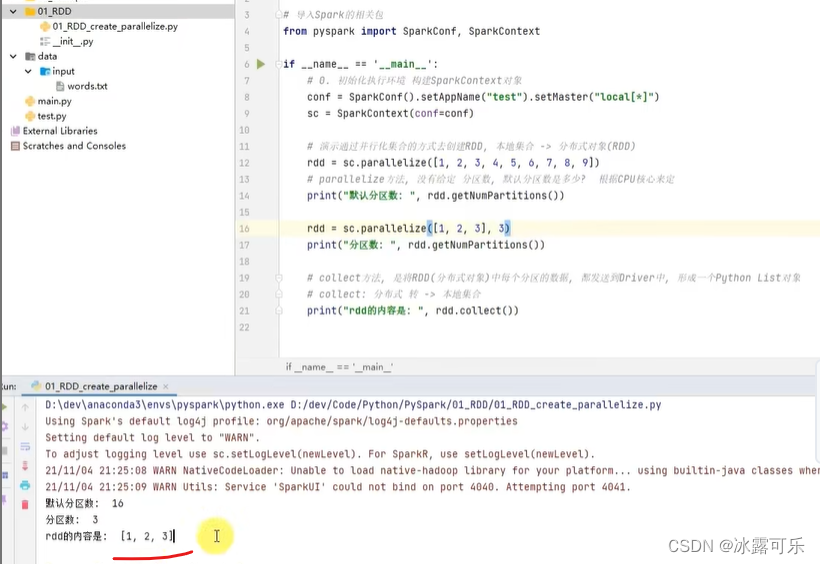Click 'To adjust logging level' console line

(320, 454)
